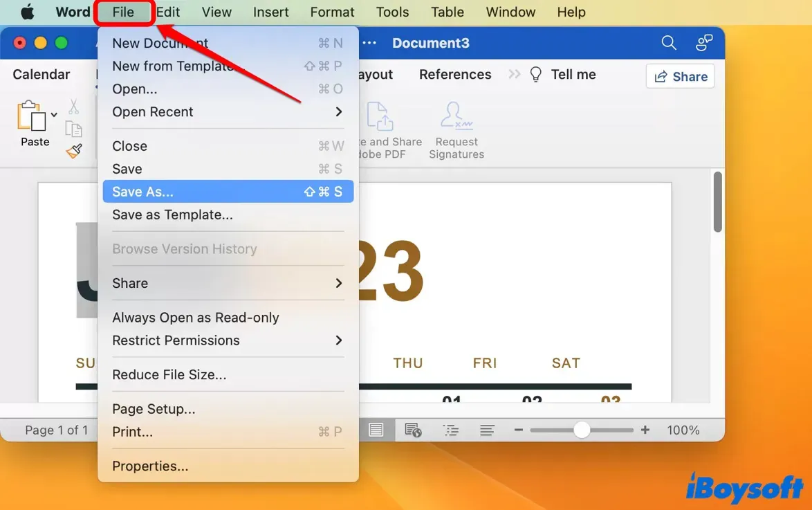Expand the Open Recent submenu
Screen dimensions: 812x510
pyautogui.click(x=228, y=111)
